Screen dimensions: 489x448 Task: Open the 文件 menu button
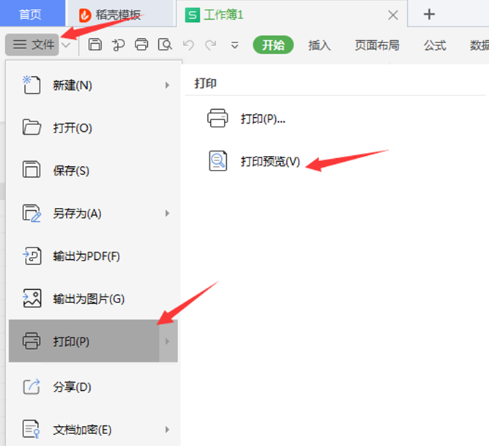click(32, 45)
